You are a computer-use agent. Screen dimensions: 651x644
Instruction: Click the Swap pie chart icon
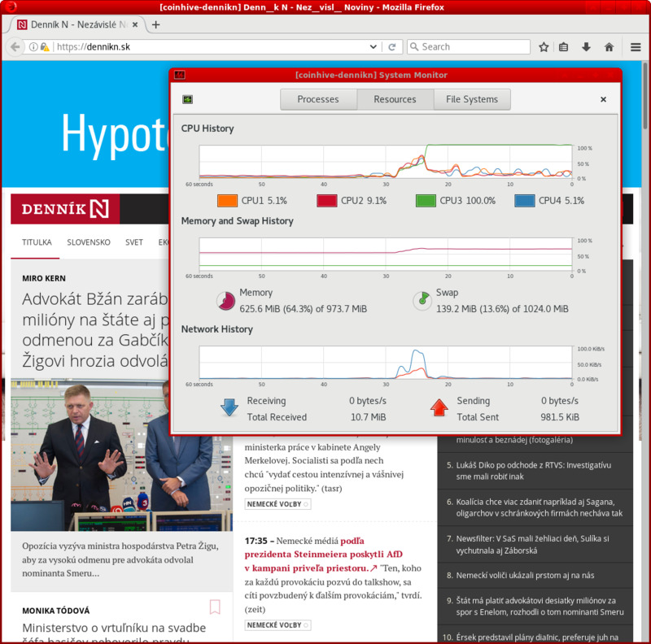tap(422, 299)
